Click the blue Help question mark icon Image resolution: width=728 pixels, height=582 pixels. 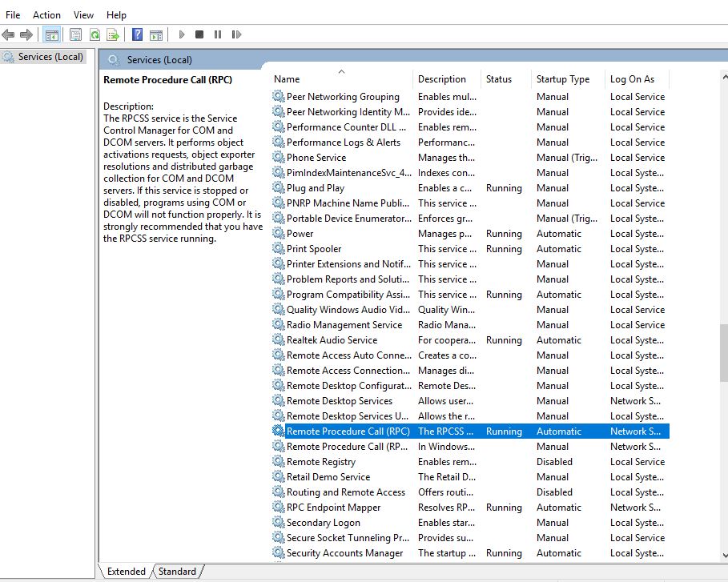pos(137,34)
